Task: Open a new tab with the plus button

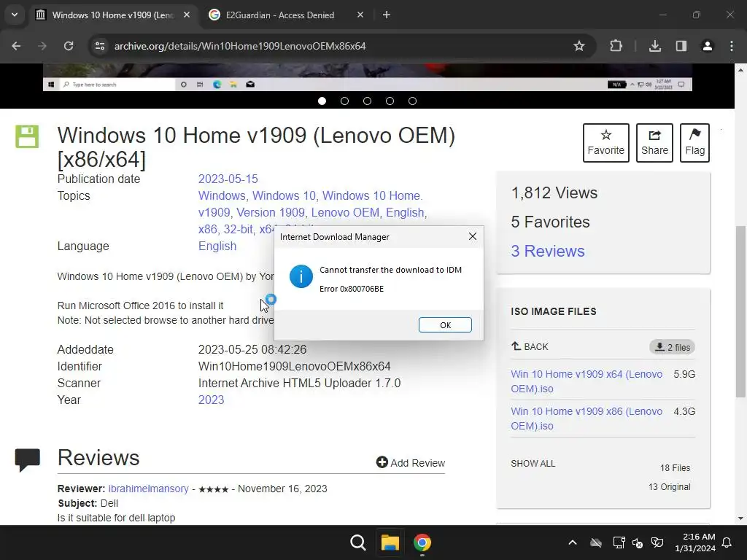Action: (x=387, y=15)
